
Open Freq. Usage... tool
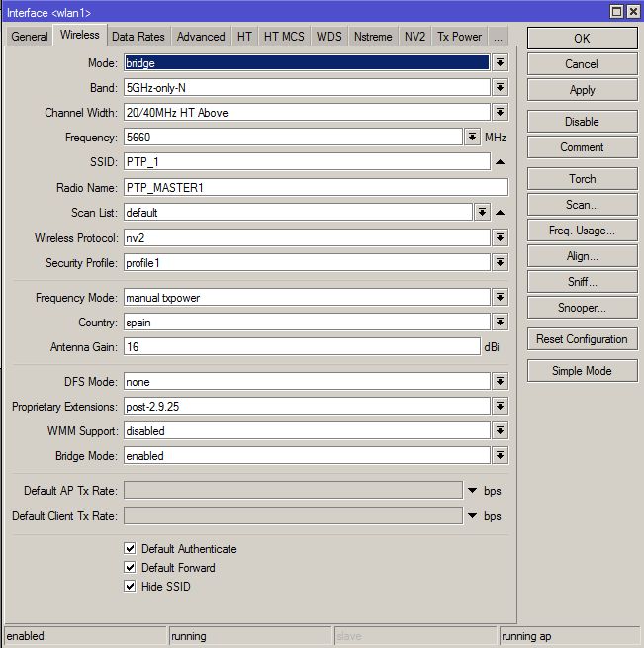click(x=582, y=231)
